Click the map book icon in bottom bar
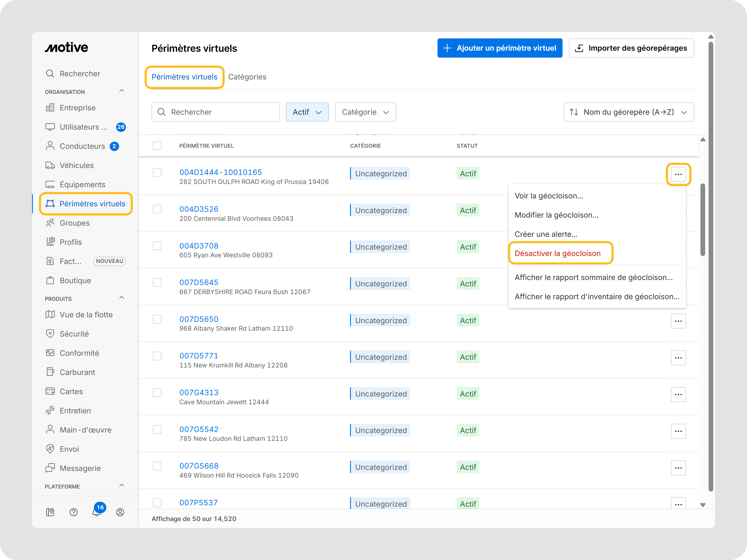This screenshot has width=747, height=560. coord(50,512)
